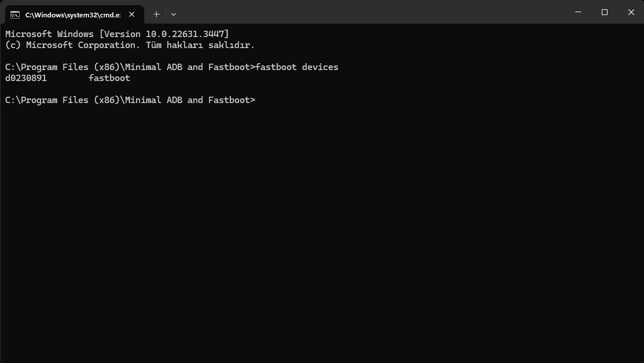Click the typed 'fastboot devices' command
This screenshot has width=644, height=363.
(x=297, y=67)
